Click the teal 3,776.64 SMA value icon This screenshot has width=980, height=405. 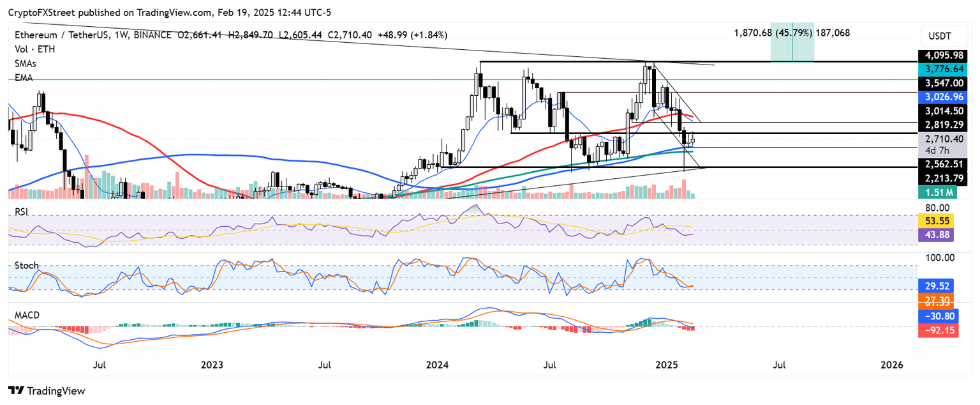coord(944,69)
